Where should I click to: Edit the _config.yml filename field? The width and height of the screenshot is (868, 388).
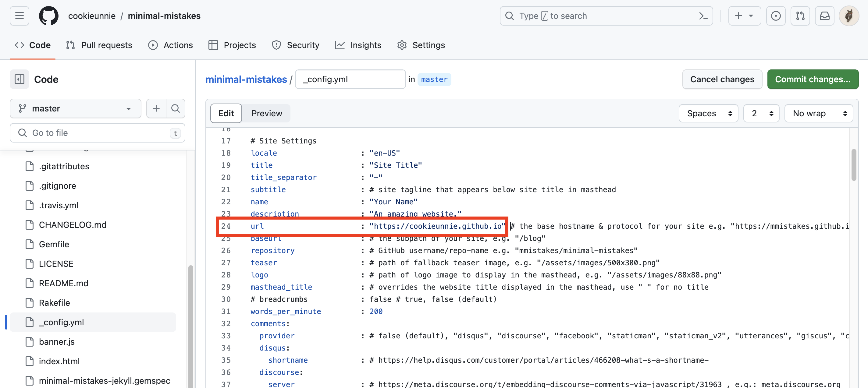[x=350, y=79]
